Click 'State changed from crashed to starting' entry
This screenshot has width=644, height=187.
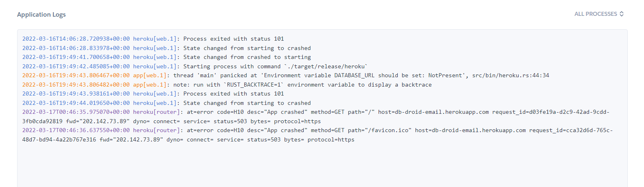click(x=247, y=57)
